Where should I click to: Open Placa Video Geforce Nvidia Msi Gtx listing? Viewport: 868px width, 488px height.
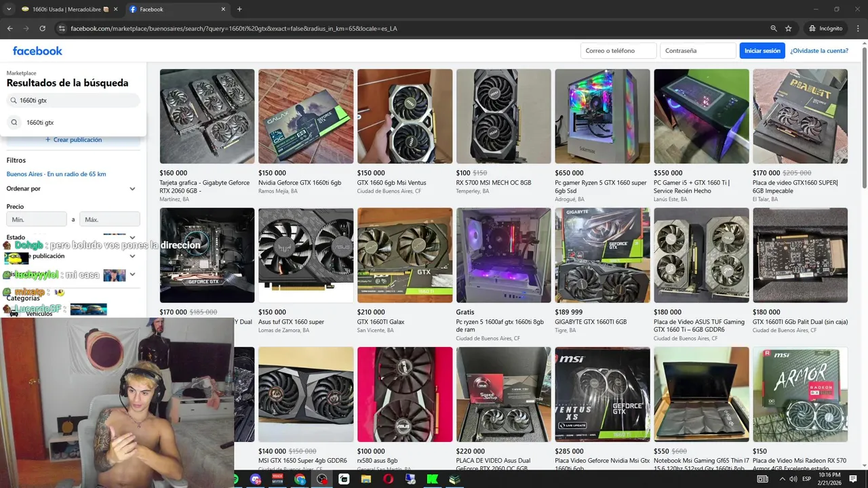602,408
